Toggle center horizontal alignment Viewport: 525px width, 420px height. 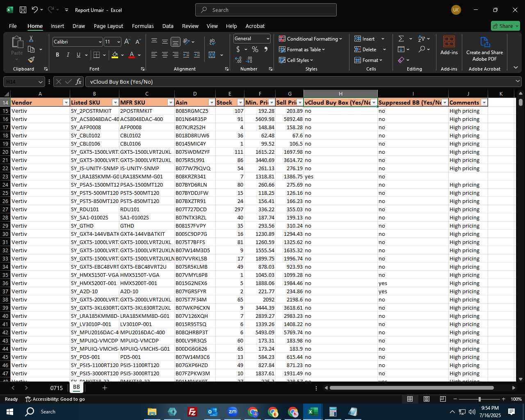pos(165,55)
